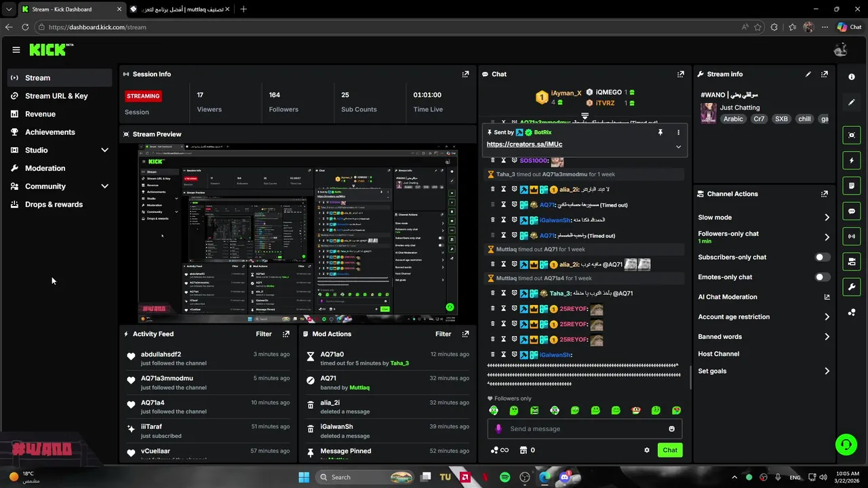
Task: Click the info icon in right rail
Action: click(x=852, y=77)
